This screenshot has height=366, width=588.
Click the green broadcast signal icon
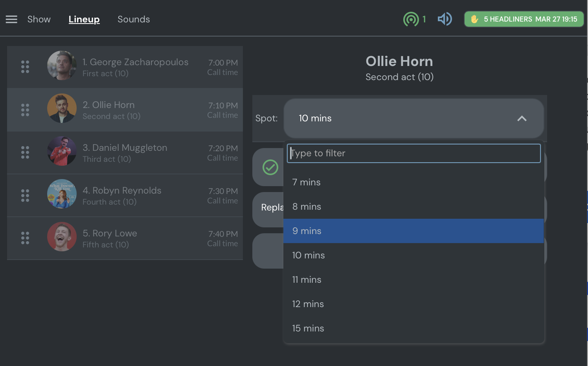pos(411,19)
